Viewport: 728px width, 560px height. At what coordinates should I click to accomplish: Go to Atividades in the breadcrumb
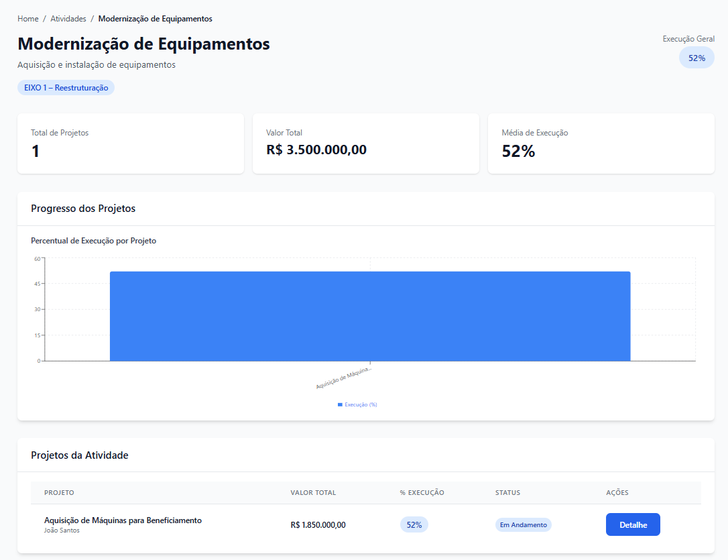click(x=68, y=19)
